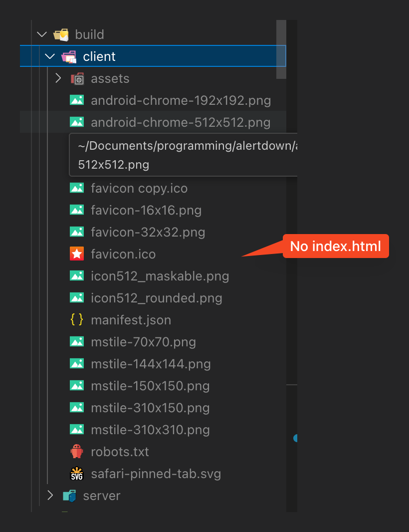Click the build folder icon
Screen dimensions: 409x532
point(61,34)
